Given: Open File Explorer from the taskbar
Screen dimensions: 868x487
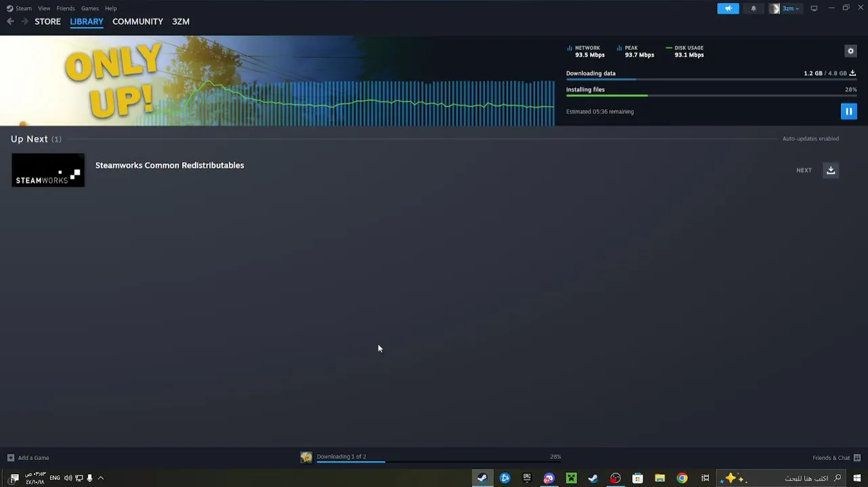Looking at the screenshot, I should coord(660,478).
